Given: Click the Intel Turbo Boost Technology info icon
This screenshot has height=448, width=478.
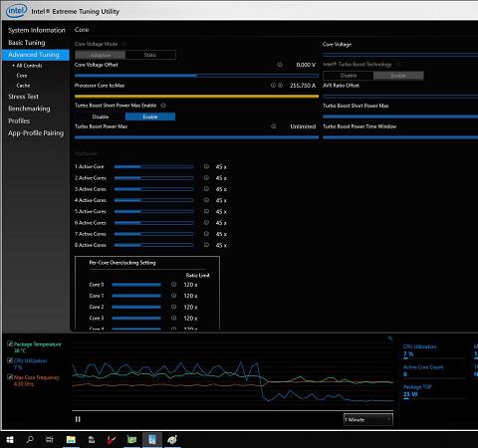Looking at the screenshot, I should click(x=398, y=64).
